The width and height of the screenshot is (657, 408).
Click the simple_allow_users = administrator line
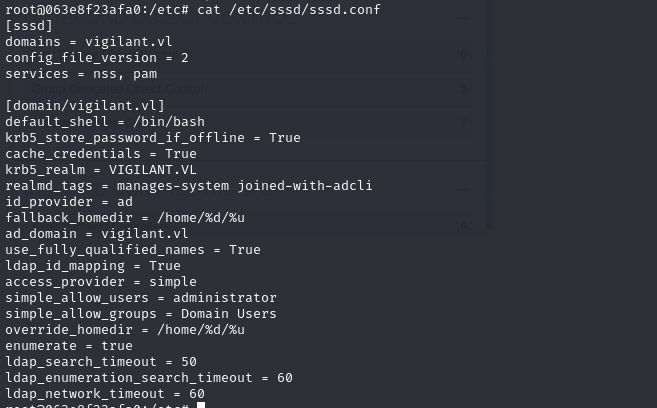(x=140, y=297)
